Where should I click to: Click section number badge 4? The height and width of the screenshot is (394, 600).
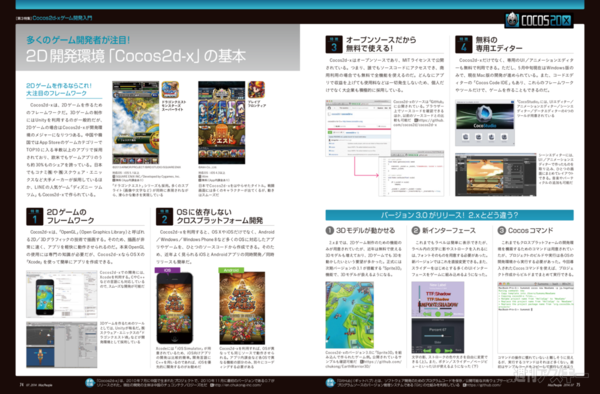tap(463, 44)
